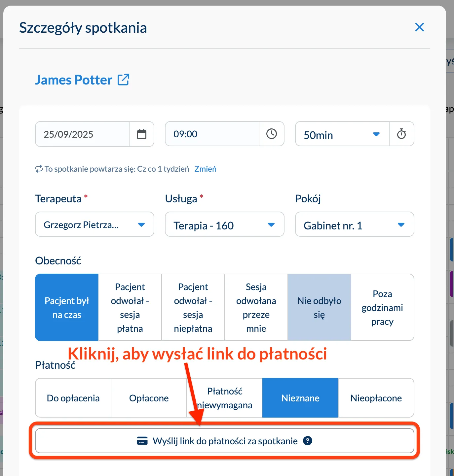Click the recurring meeting repeat icon

[39, 169]
